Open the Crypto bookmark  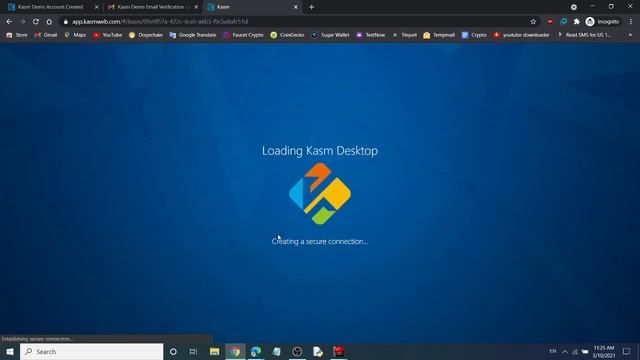[x=474, y=35]
